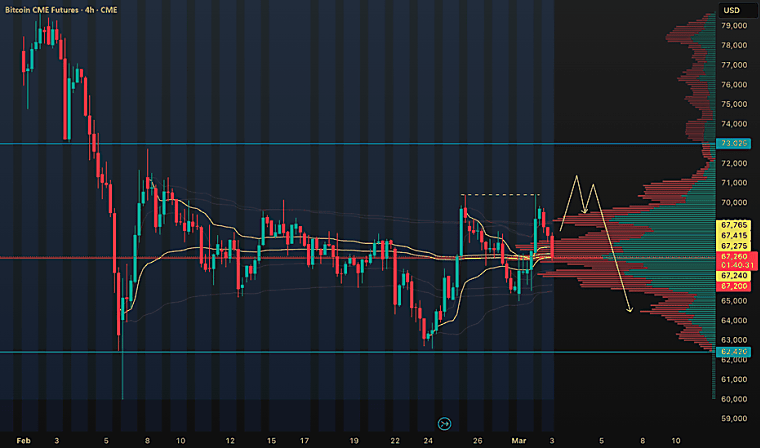This screenshot has height=448, width=760.
Task: Click the 76,000 price axis label
Action: 734,84
